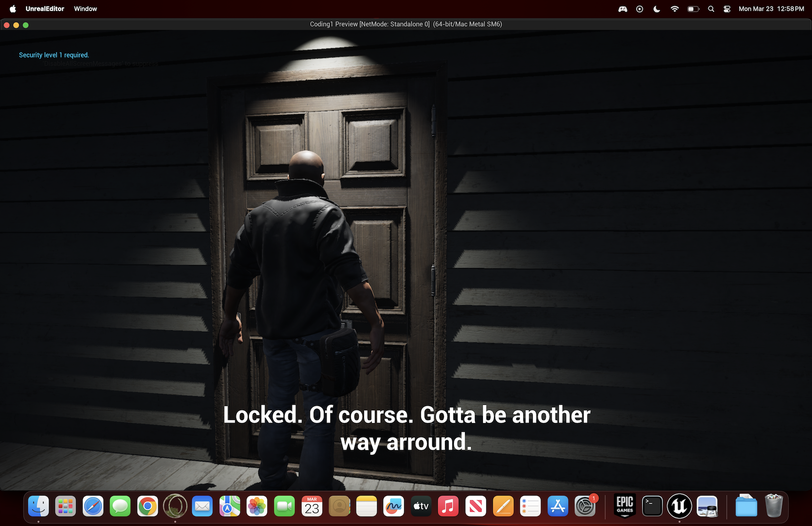Open the Mail app
This screenshot has width=812, height=526.
coord(202,507)
